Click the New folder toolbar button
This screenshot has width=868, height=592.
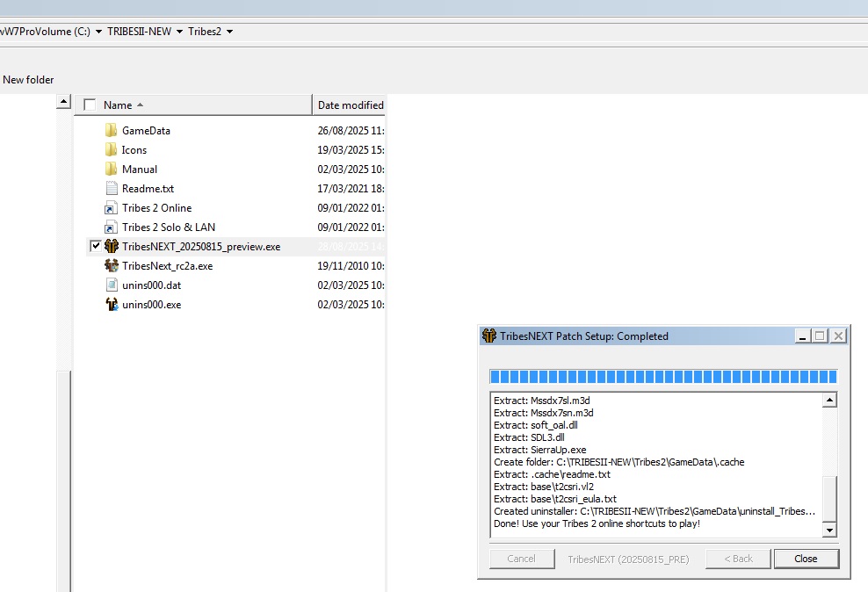point(28,80)
